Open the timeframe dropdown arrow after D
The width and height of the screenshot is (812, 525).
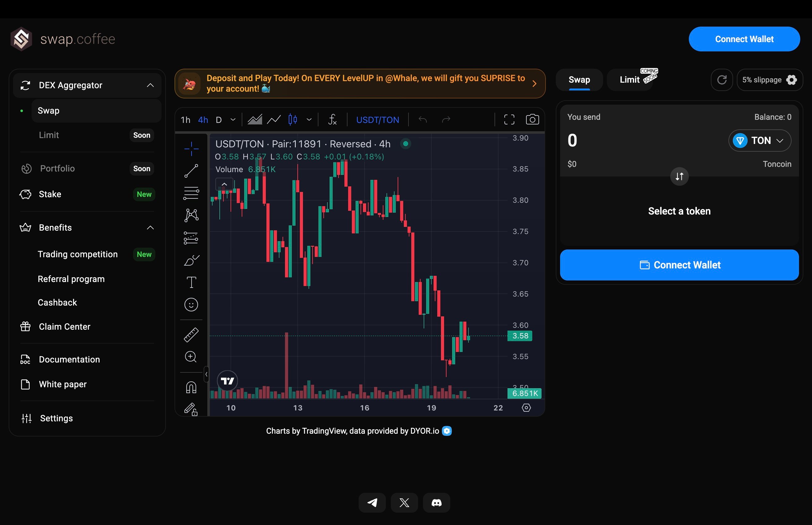pyautogui.click(x=233, y=120)
